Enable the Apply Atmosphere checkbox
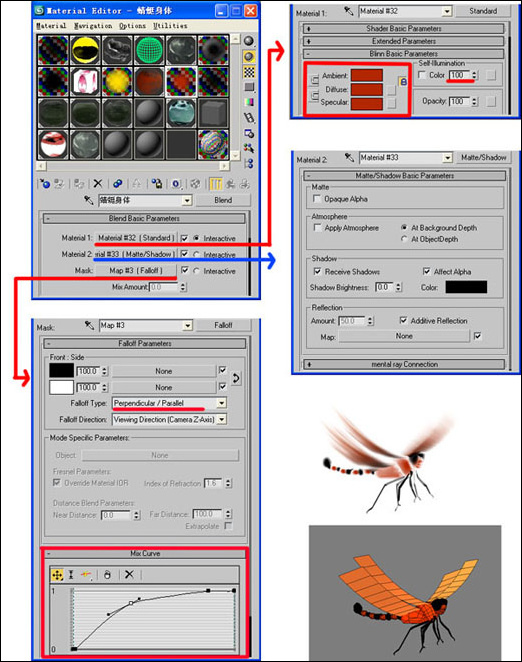The width and height of the screenshot is (522, 662). [x=317, y=228]
